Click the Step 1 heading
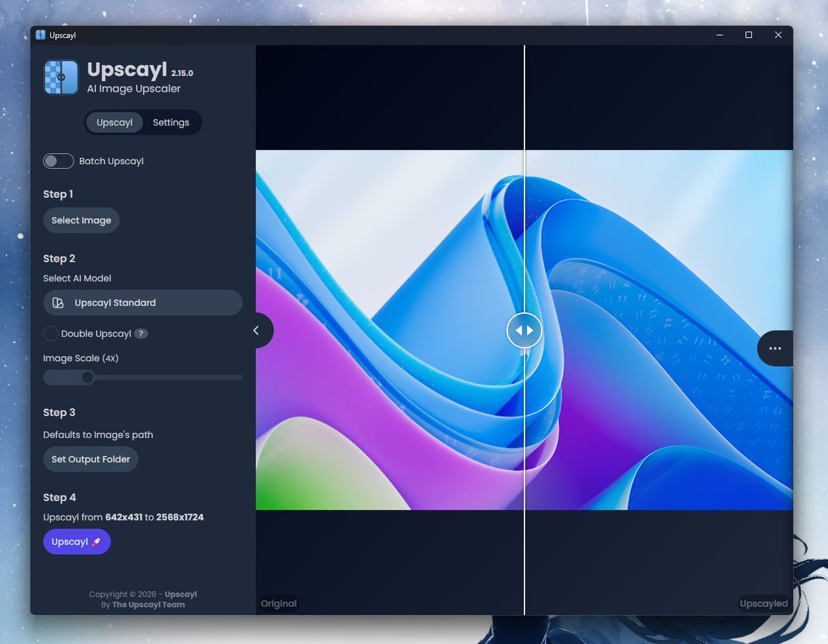The height and width of the screenshot is (644, 828). [x=58, y=194]
